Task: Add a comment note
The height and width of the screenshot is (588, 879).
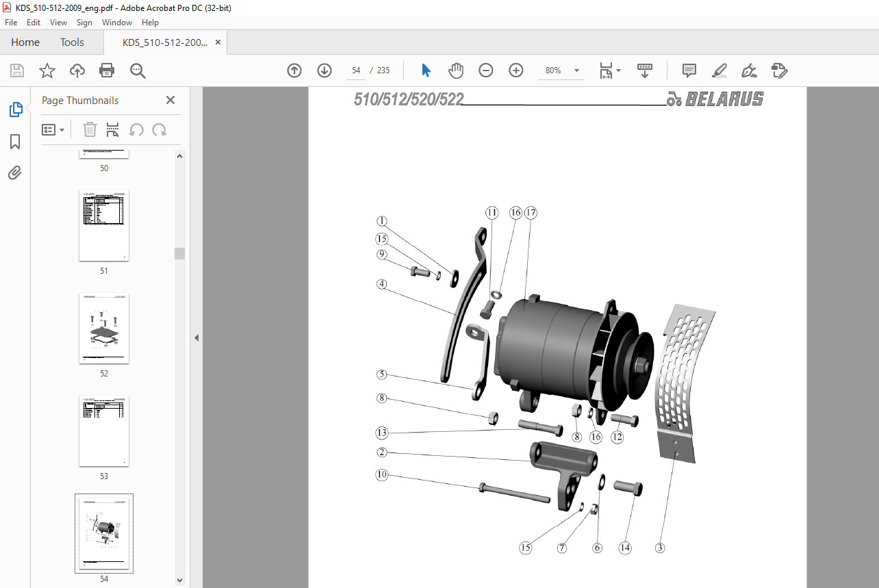Action: (x=689, y=71)
